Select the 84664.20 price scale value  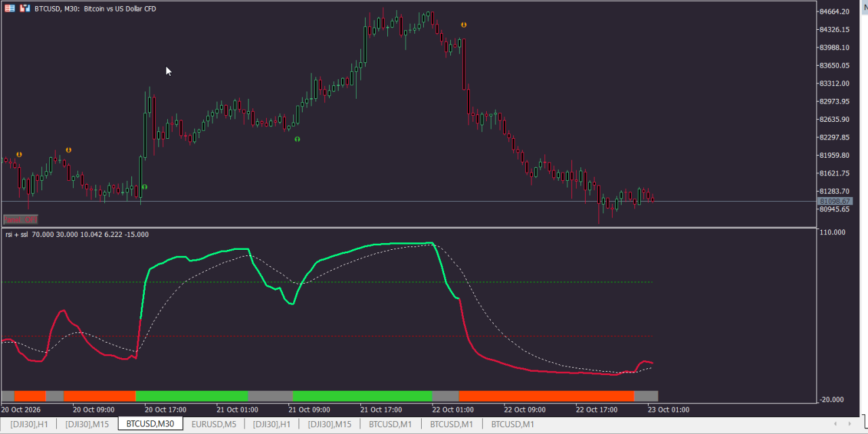pyautogui.click(x=834, y=12)
